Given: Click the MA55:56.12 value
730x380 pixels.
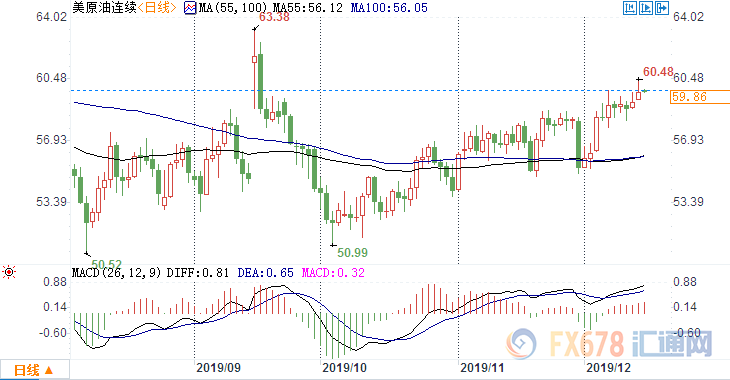Looking at the screenshot, I should [x=307, y=8].
